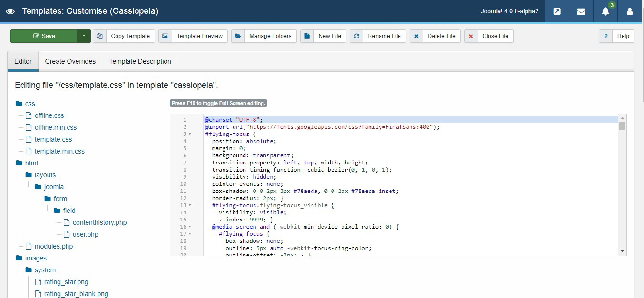Screen dimensions: 644x298
Task: Select contenthistory.php file
Action: 99,222
